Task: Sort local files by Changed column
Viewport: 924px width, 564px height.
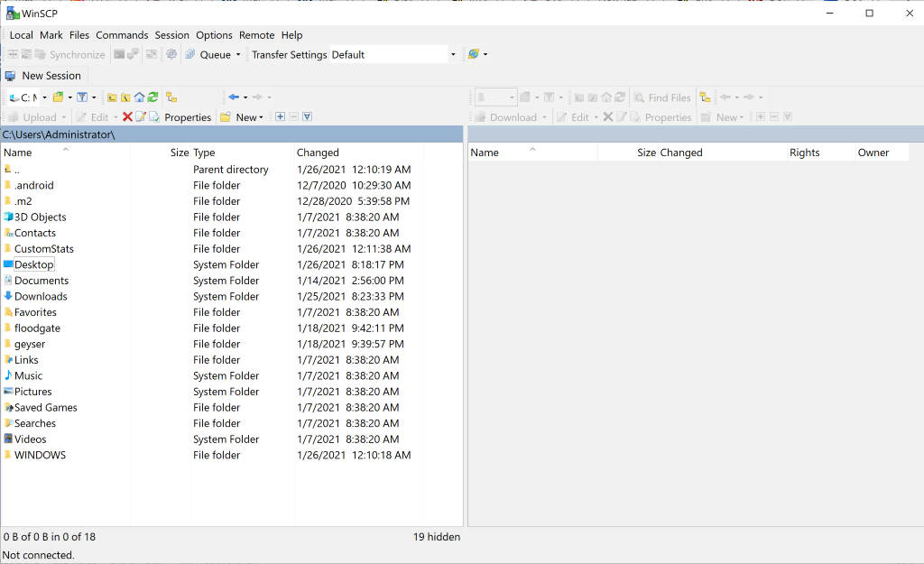Action: (359, 153)
